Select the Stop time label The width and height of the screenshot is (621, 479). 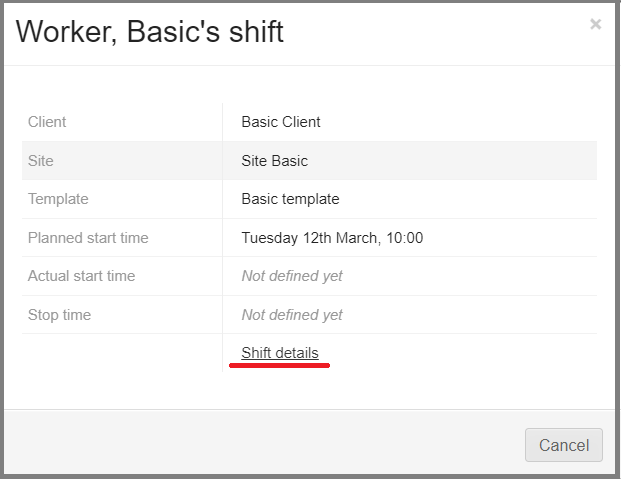click(59, 315)
